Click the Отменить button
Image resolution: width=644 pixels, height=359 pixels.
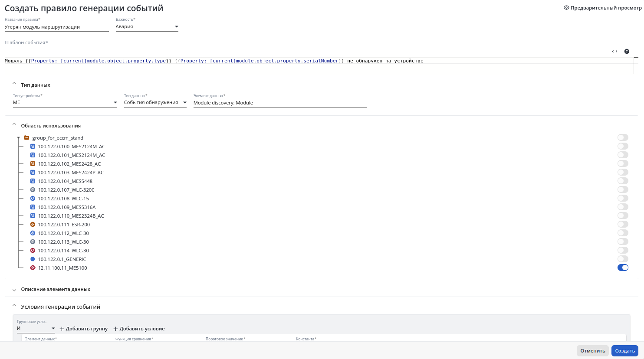click(x=593, y=351)
